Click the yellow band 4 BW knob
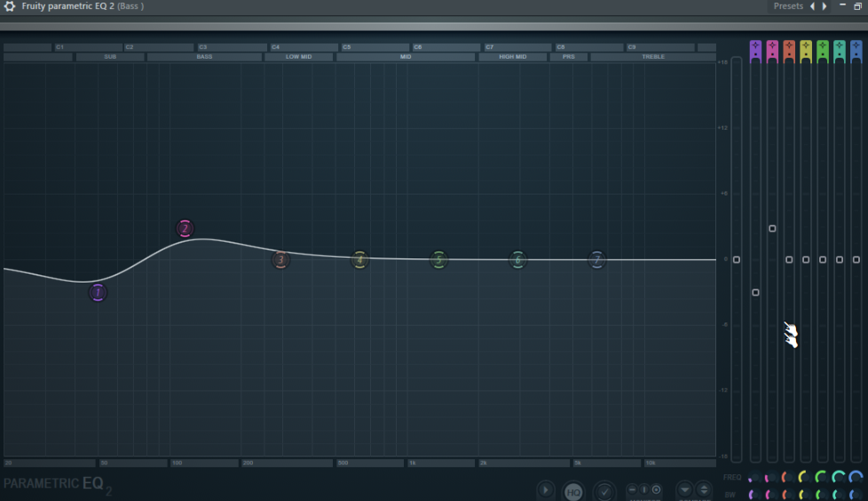The height and width of the screenshot is (501, 868). coord(805,495)
